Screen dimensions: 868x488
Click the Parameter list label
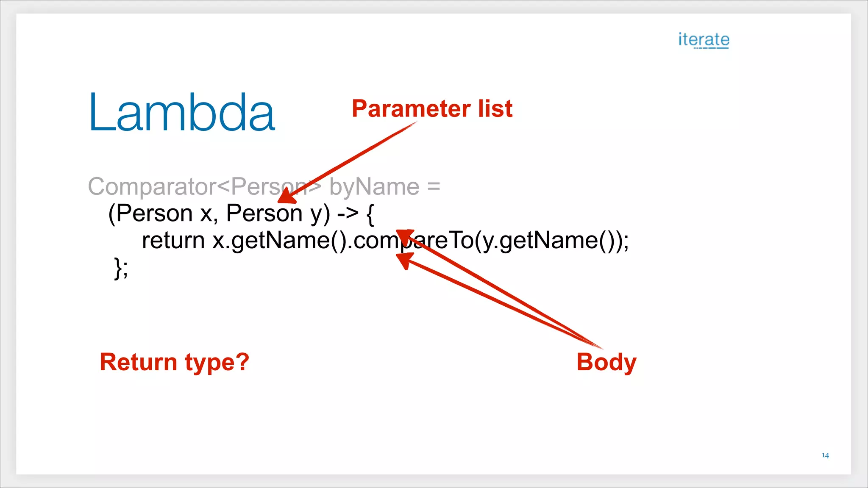point(432,108)
